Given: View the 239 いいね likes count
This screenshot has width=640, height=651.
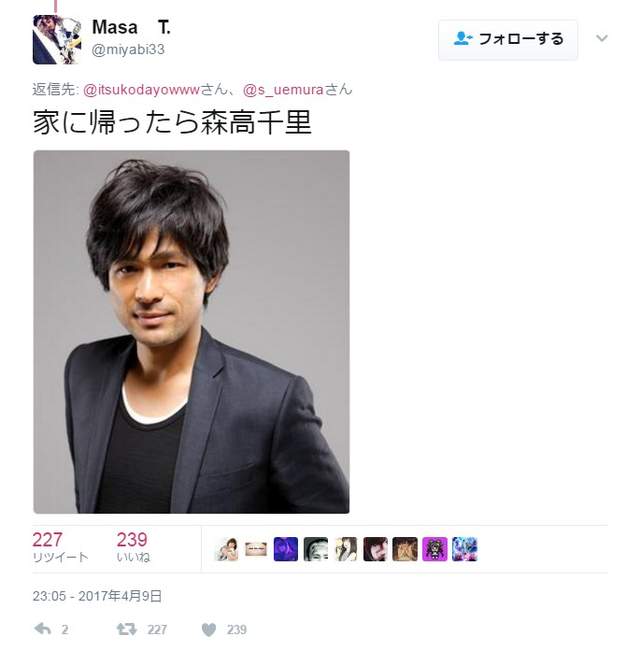Looking at the screenshot, I should (133, 547).
